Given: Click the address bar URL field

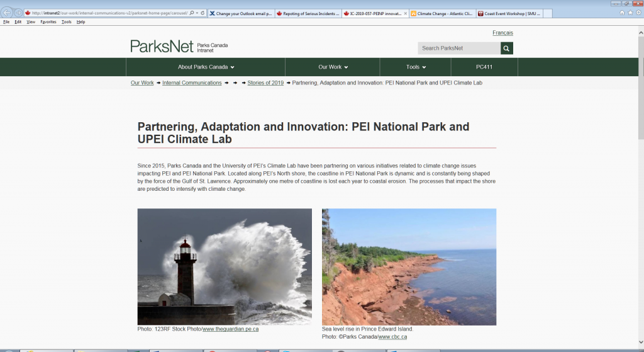Looking at the screenshot, I should pyautogui.click(x=109, y=13).
